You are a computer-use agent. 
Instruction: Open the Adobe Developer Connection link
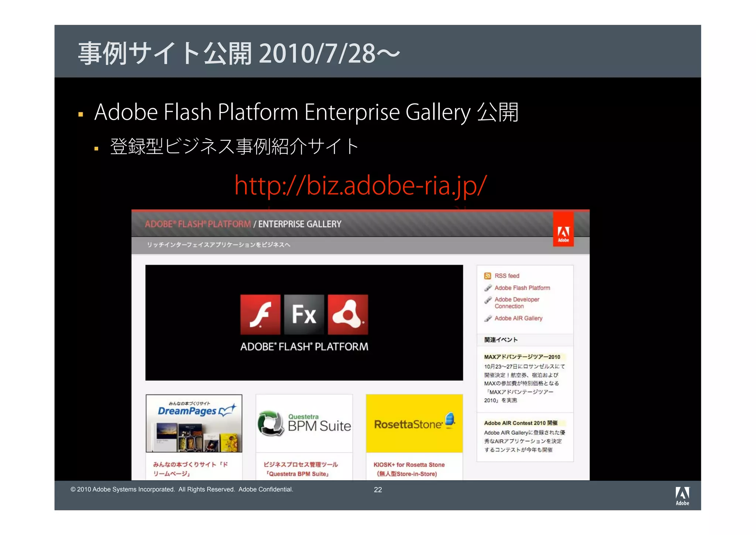(x=517, y=303)
